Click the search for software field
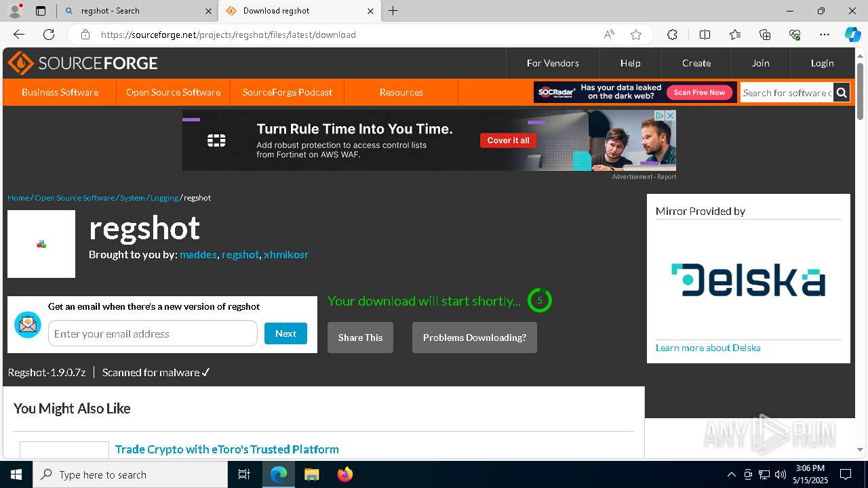 (787, 92)
